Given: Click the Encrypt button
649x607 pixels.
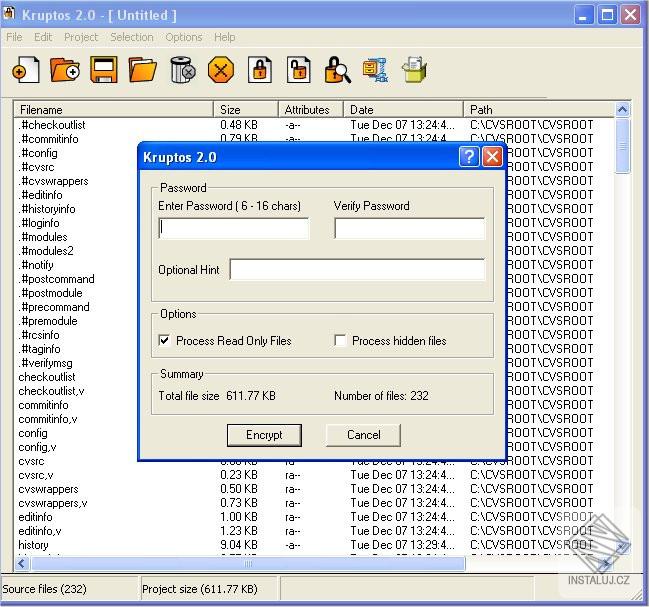Looking at the screenshot, I should (x=264, y=435).
